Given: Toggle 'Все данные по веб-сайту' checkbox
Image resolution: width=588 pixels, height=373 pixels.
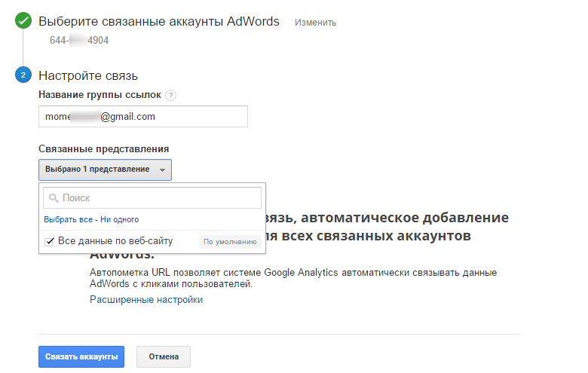Looking at the screenshot, I should (49, 242).
